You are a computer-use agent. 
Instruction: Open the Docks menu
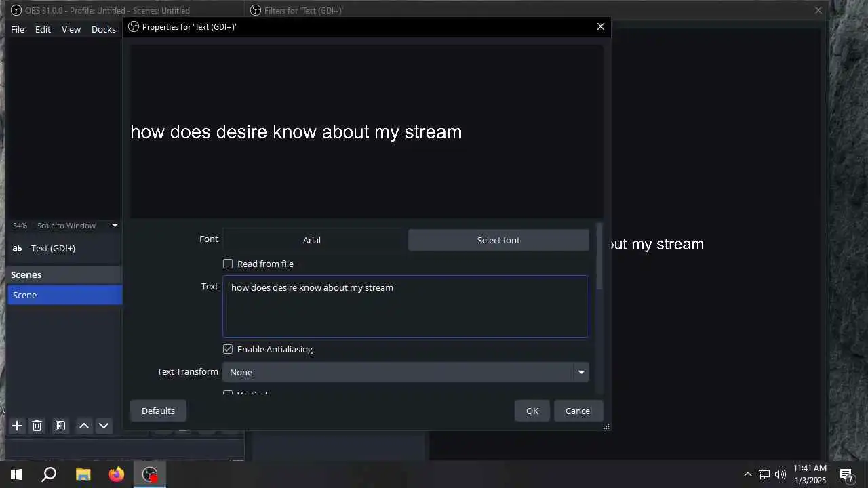(104, 29)
